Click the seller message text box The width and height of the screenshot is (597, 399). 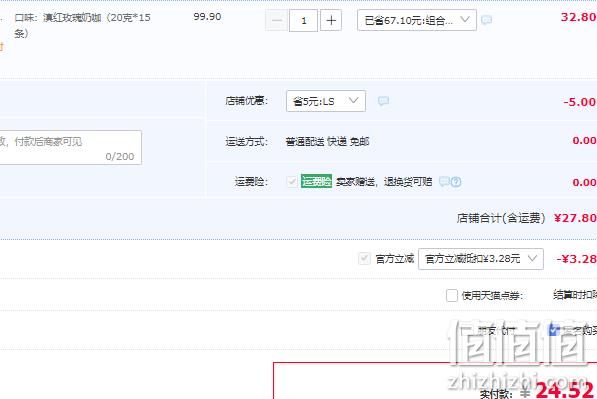70,147
